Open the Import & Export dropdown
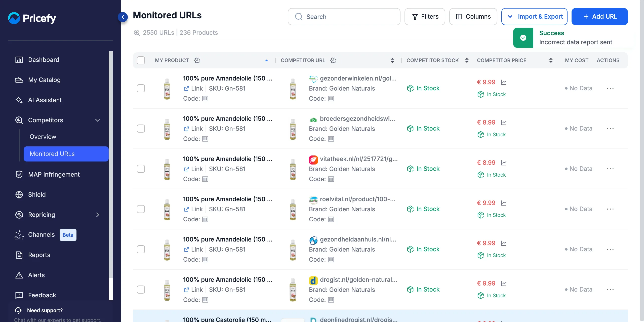 click(x=534, y=17)
